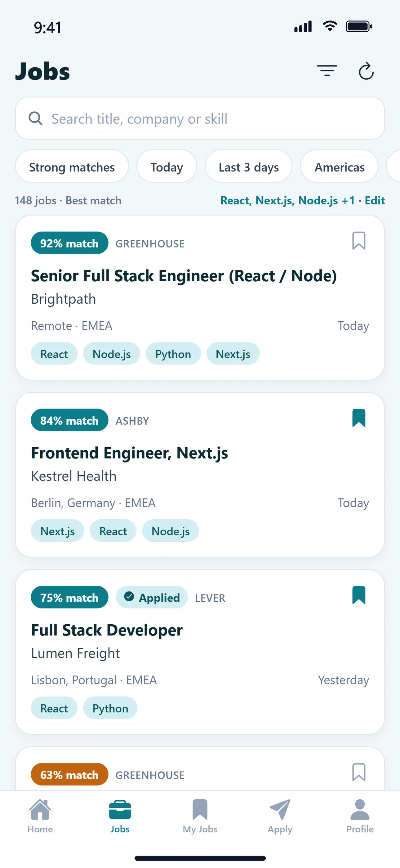Screen dimensions: 400x868
Task: Tap Next.js tag on Brightpath job
Action: [x=233, y=354]
